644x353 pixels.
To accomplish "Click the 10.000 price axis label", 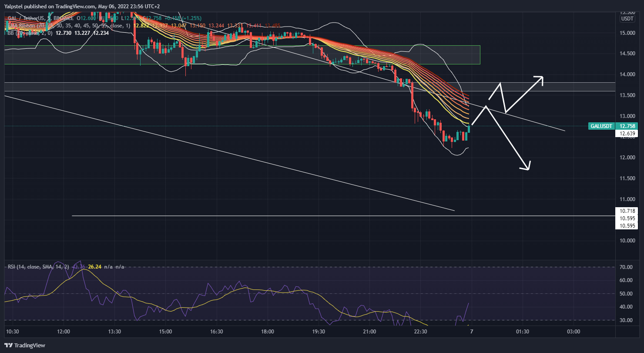I will click(627, 241).
